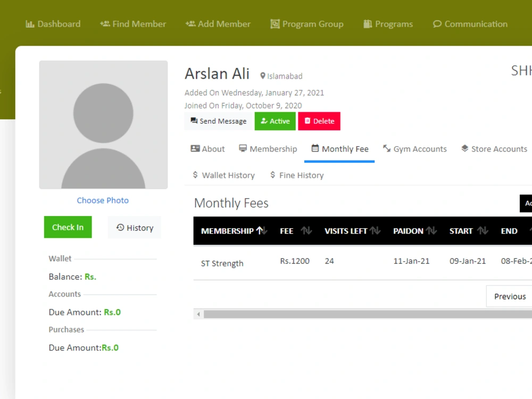Screen dimensions: 532x399
Task: Toggle the member's Active status
Action: pos(275,121)
